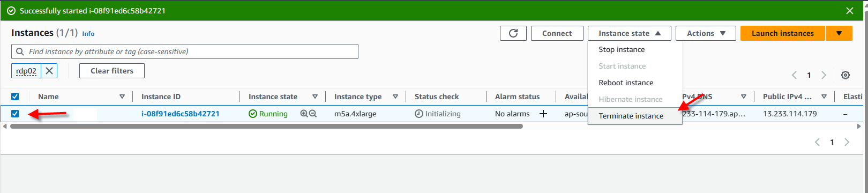Click plus icon next to No alarms

tap(543, 114)
